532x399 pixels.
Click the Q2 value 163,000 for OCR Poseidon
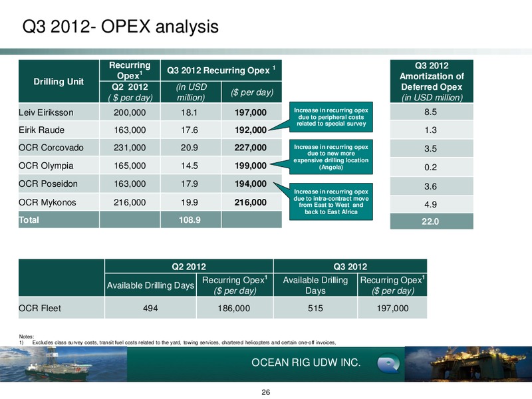click(130, 184)
